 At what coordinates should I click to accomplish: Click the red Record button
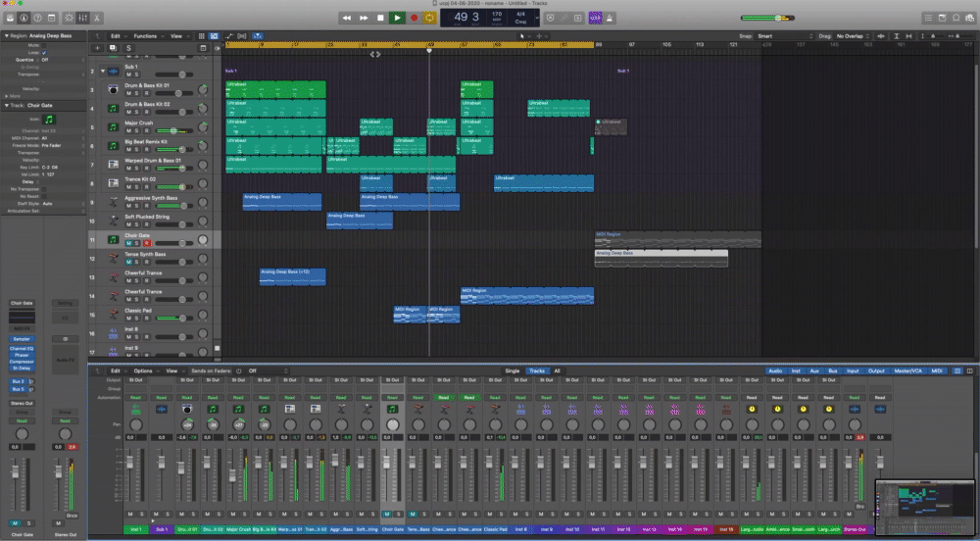pyautogui.click(x=413, y=18)
